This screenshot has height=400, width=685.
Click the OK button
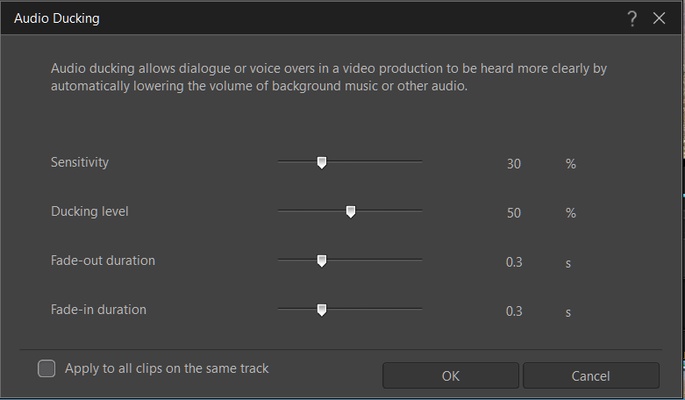(450, 375)
